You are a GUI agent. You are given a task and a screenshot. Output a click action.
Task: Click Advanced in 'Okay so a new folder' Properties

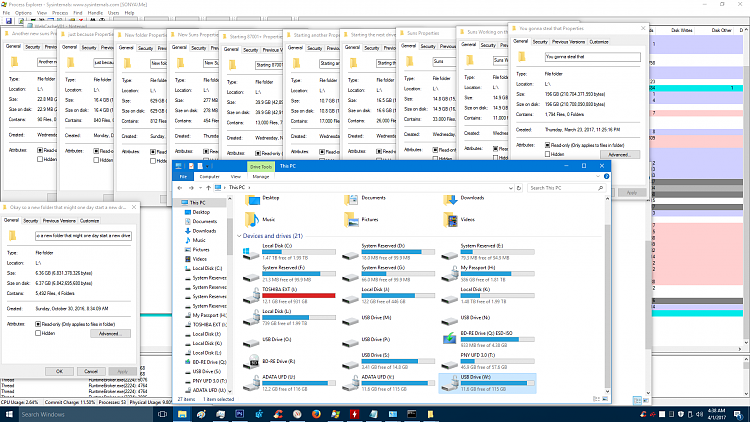pos(110,333)
